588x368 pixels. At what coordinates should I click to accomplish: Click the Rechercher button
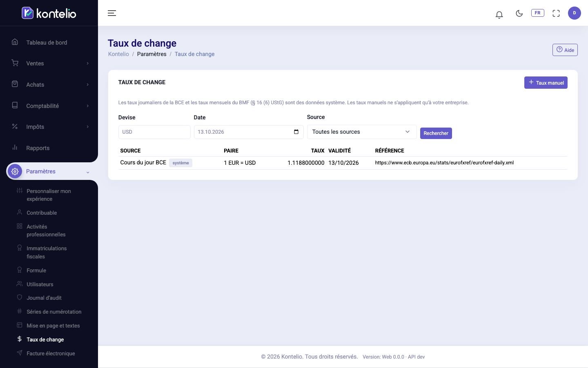point(436,133)
